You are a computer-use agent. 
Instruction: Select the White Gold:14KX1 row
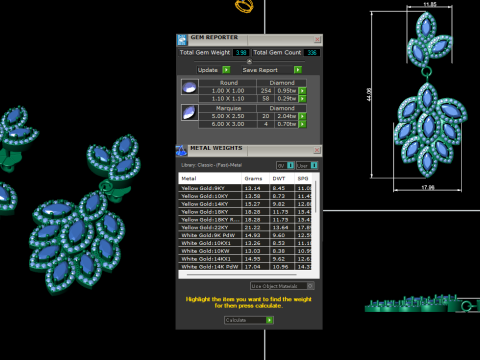pos(245,259)
